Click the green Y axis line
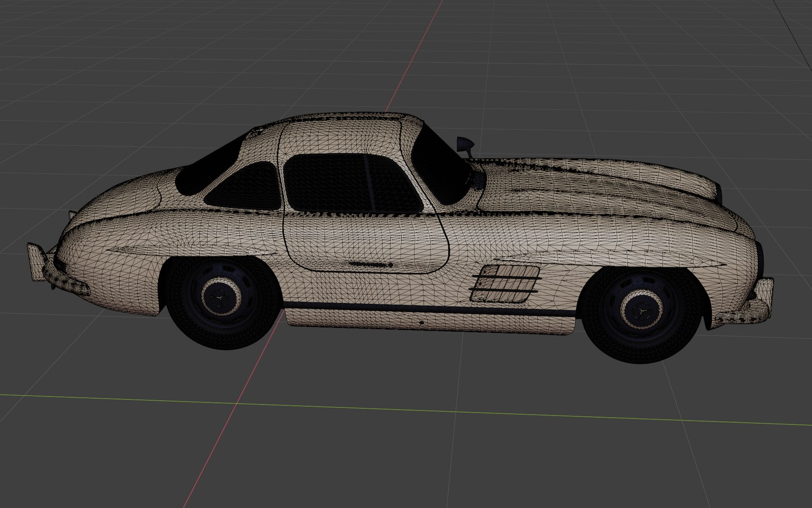Viewport: 812px width, 508px height. (406, 409)
